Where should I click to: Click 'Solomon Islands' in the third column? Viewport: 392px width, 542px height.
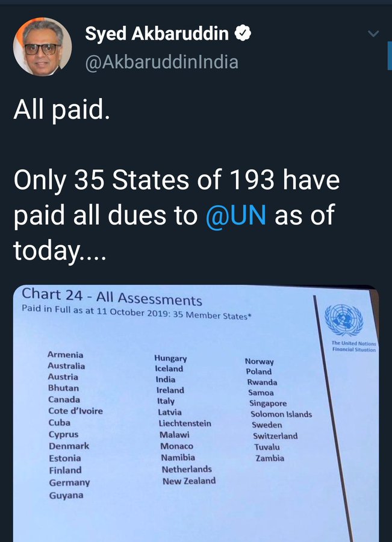(281, 414)
